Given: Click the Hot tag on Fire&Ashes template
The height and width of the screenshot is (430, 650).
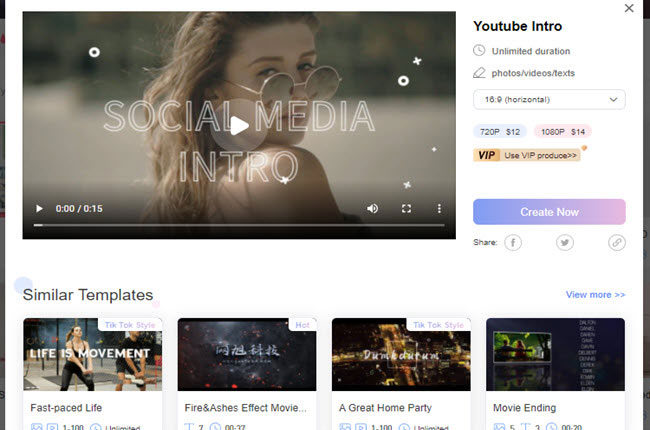Looking at the screenshot, I should point(302,325).
